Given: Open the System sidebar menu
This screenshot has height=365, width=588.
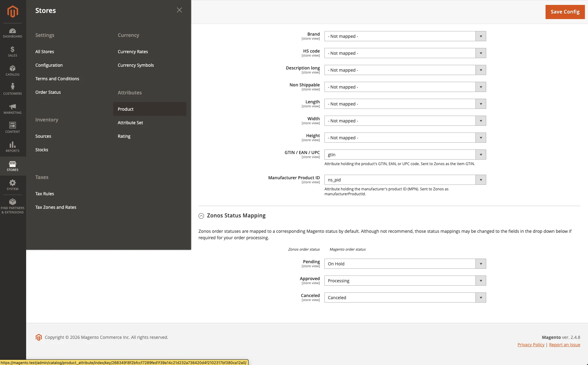Looking at the screenshot, I should pyautogui.click(x=13, y=185).
